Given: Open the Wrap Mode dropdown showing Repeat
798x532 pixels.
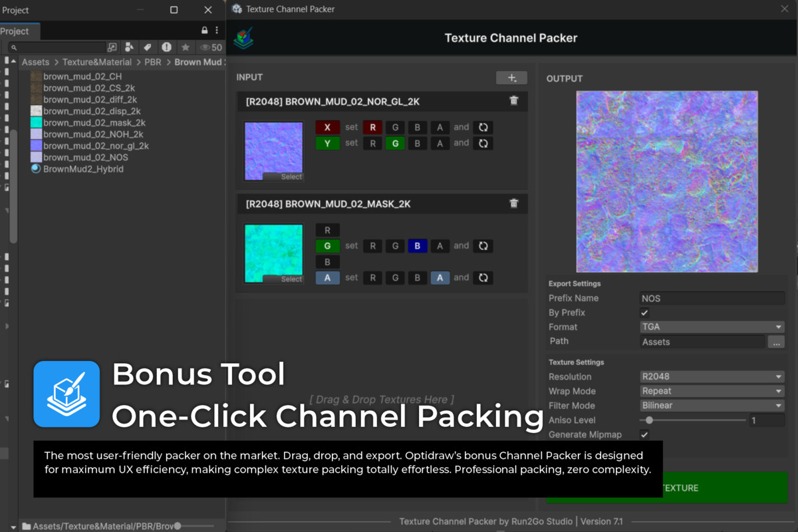Looking at the screenshot, I should pyautogui.click(x=712, y=391).
